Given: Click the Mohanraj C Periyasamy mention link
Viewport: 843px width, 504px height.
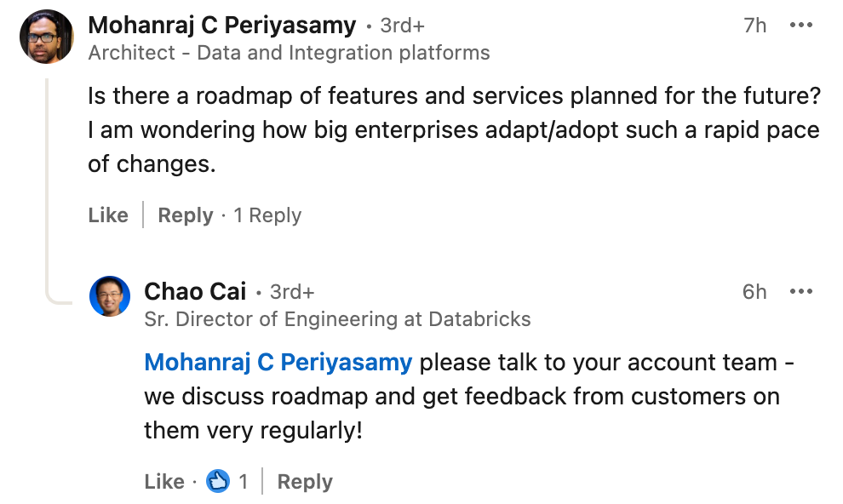Looking at the screenshot, I should click(278, 362).
